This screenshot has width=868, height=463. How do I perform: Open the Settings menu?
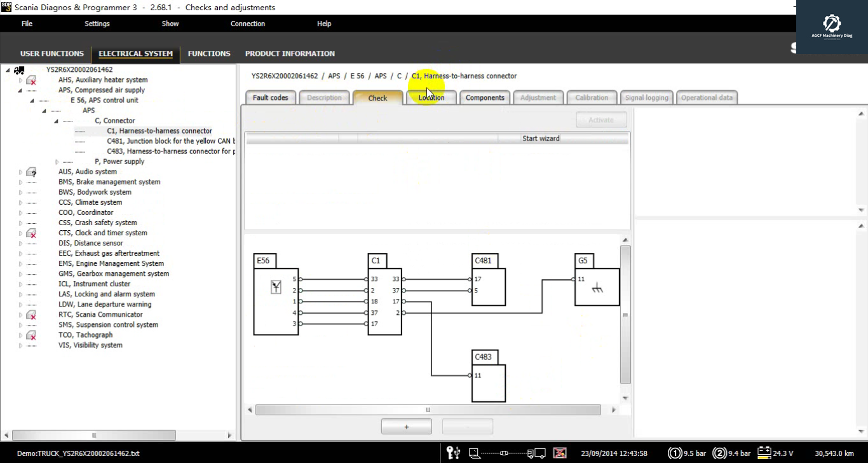[97, 24]
